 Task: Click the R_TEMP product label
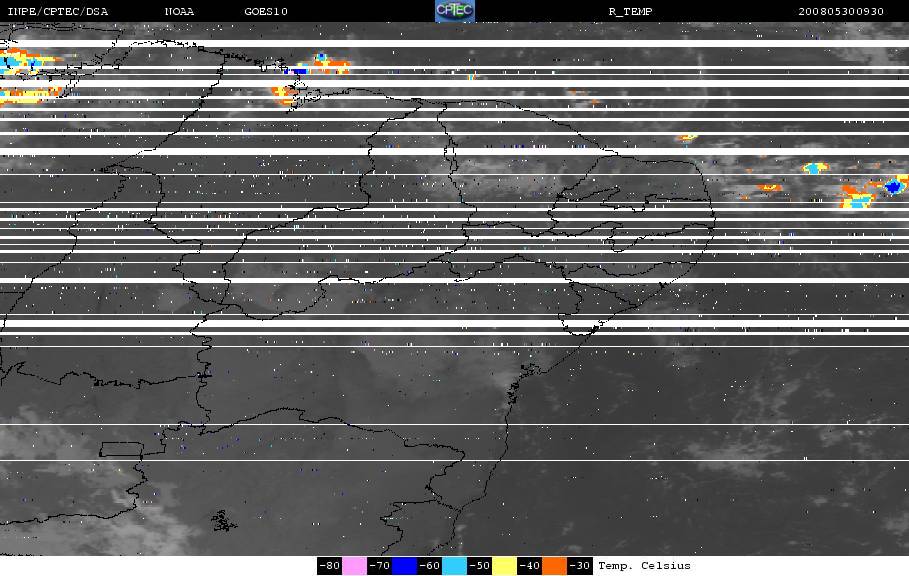coord(630,11)
